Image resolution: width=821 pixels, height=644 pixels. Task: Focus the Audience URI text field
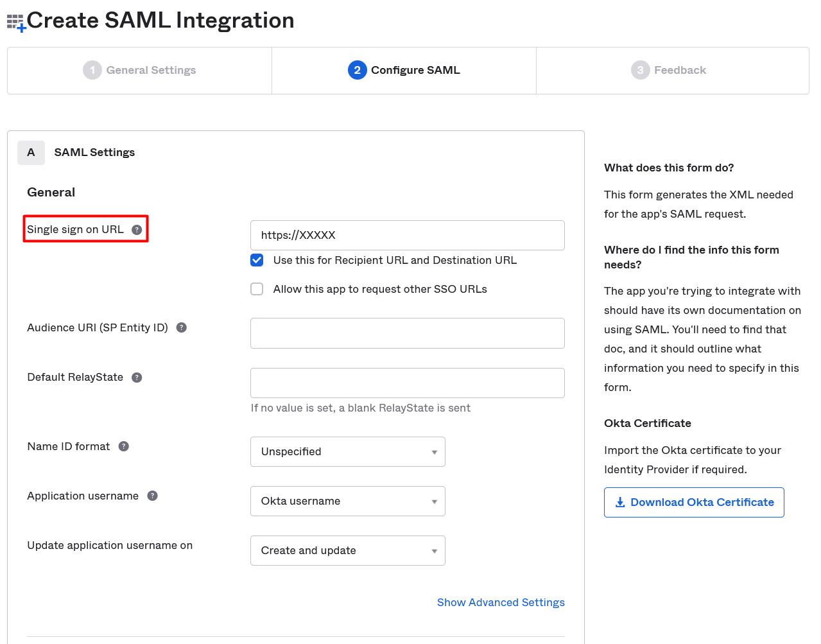407,333
